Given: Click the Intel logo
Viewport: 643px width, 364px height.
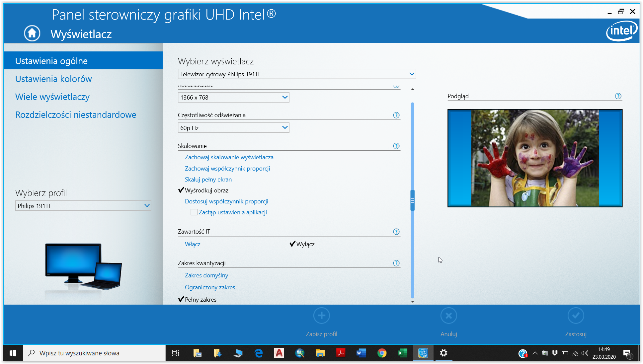Looking at the screenshot, I should pos(622,31).
